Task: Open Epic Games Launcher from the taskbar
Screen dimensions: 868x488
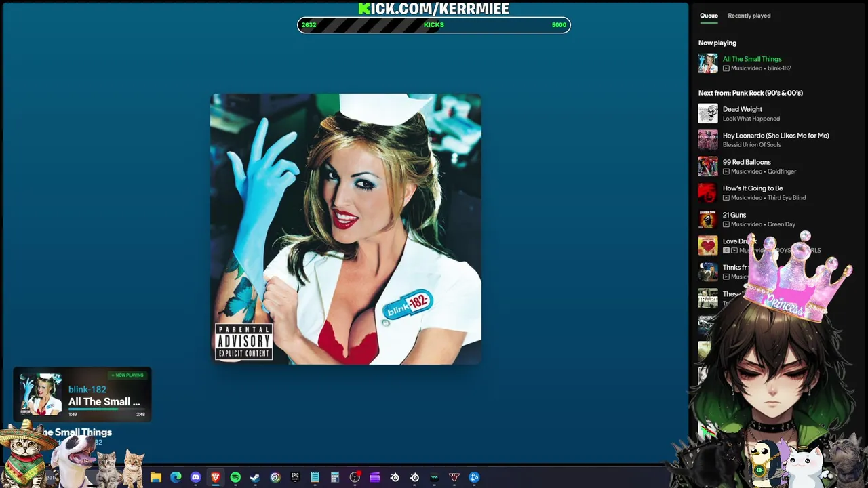Action: [295, 477]
